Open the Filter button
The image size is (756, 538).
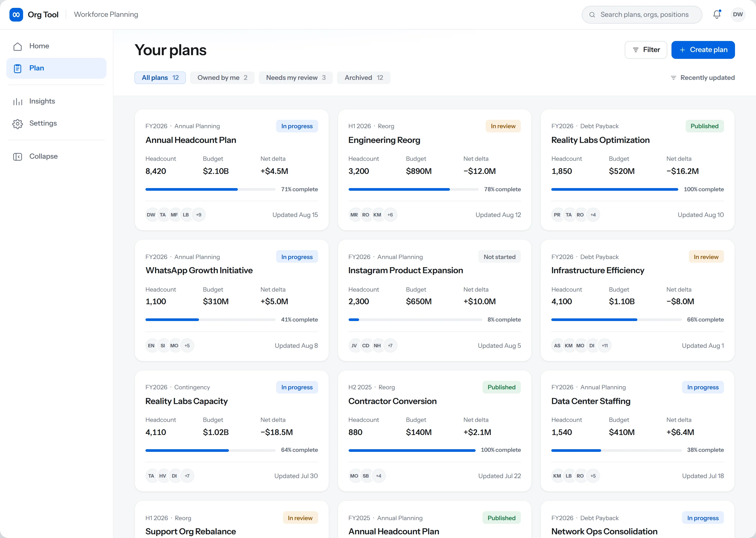(646, 50)
